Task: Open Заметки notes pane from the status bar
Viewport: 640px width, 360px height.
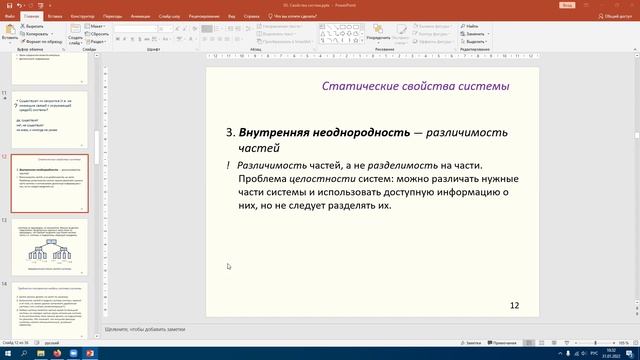Action: pyautogui.click(x=471, y=343)
